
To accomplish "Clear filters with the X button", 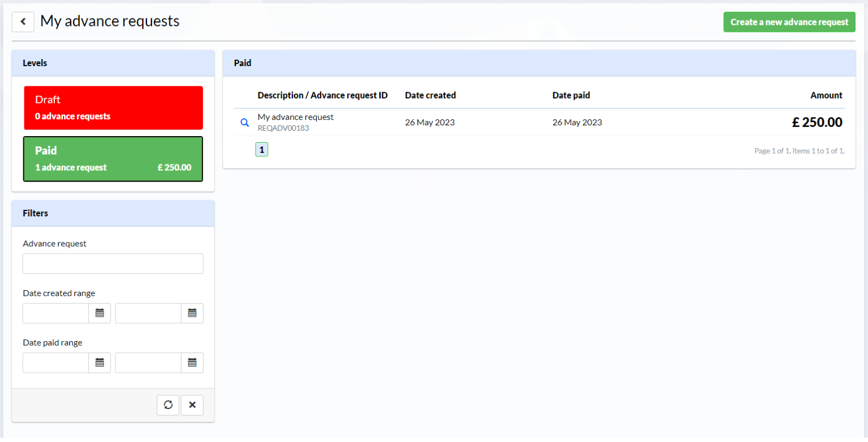I will point(192,405).
